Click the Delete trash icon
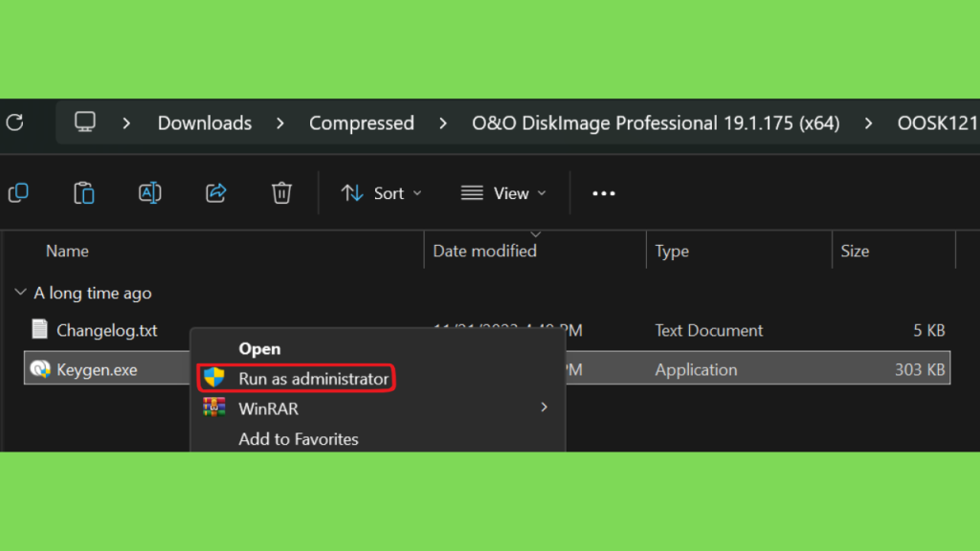This screenshot has width=980, height=551. [x=281, y=193]
